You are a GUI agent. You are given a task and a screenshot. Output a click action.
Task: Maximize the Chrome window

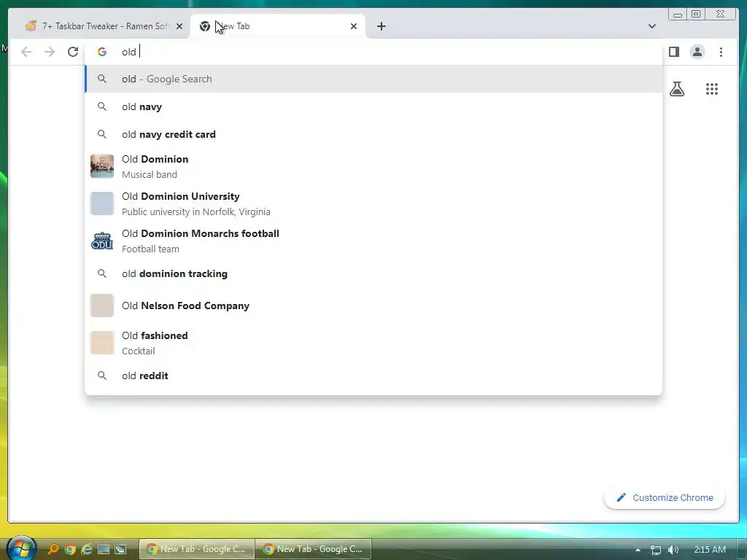coord(696,15)
